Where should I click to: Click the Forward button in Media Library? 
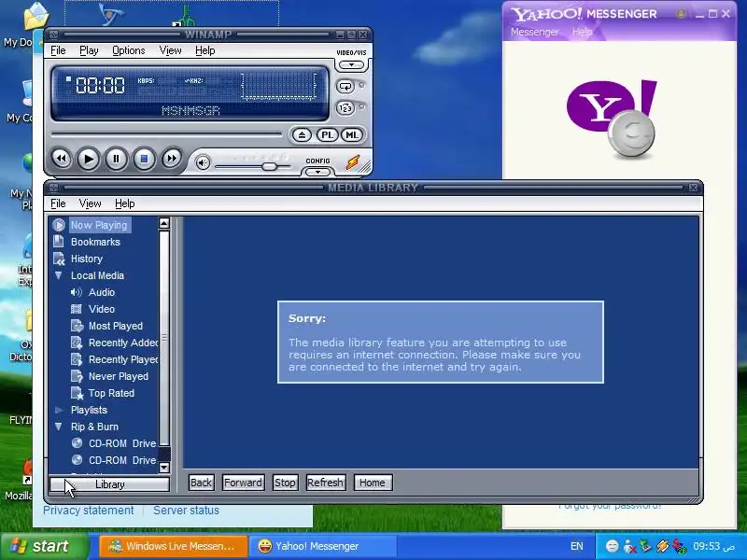point(243,483)
